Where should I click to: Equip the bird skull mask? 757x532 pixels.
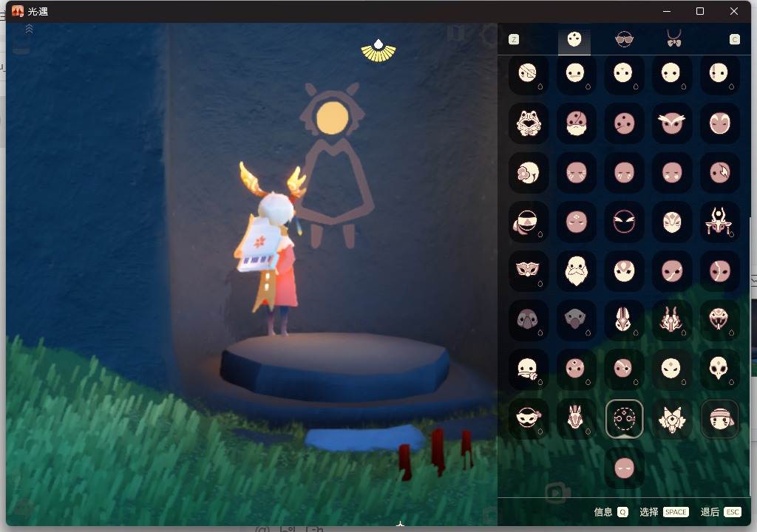(x=719, y=369)
